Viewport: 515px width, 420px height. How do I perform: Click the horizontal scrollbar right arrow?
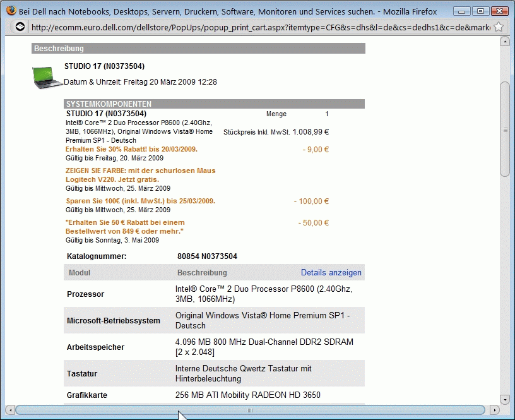point(494,410)
